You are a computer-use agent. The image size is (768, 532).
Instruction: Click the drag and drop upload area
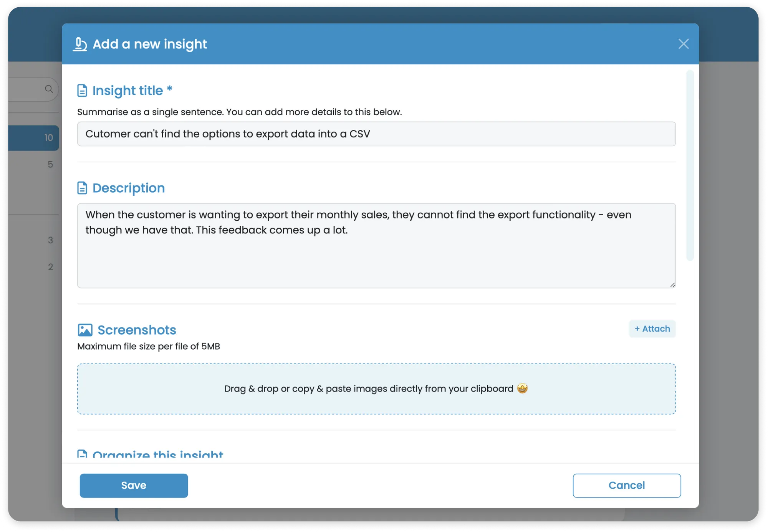376,388
